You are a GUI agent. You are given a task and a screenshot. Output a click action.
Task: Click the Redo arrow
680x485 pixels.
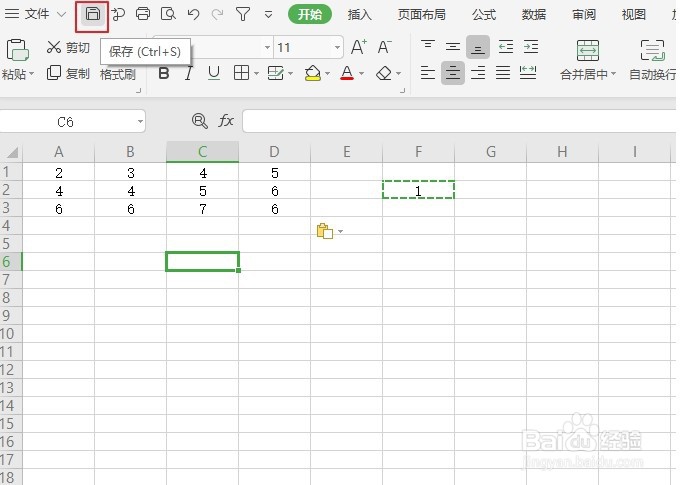217,14
